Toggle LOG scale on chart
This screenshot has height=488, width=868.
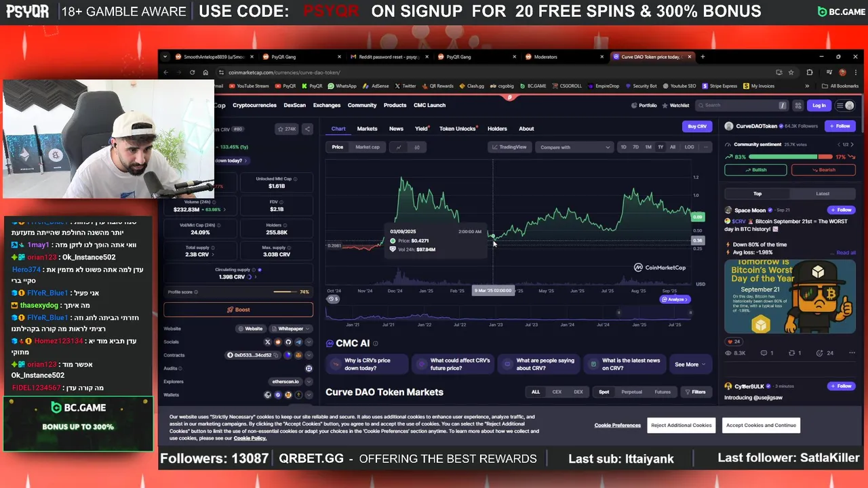[x=689, y=147]
